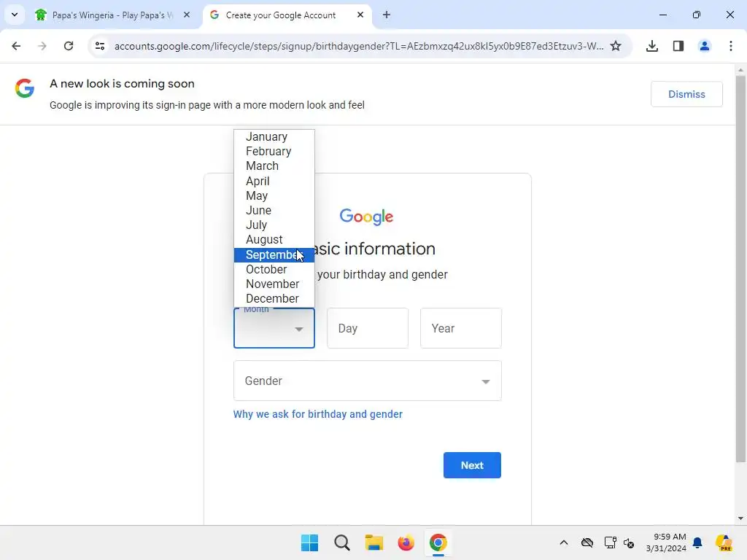Open the display network tray icon
The height and width of the screenshot is (560, 747).
(610, 542)
